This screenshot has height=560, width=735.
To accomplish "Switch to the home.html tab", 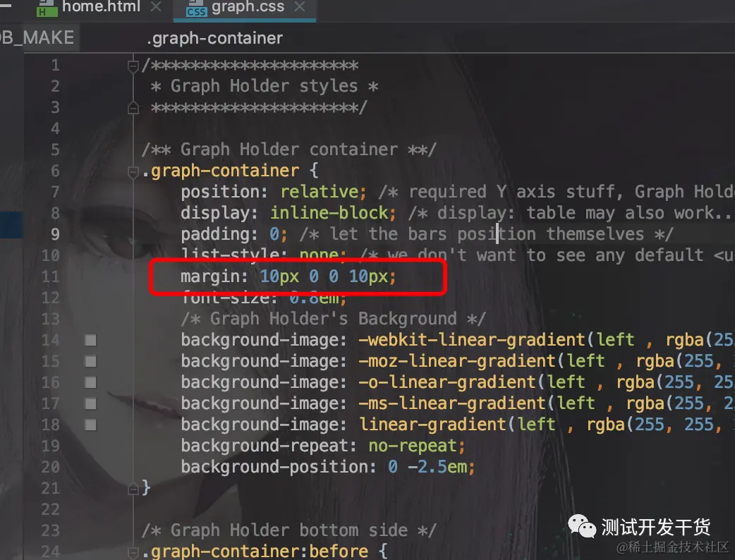I will pos(101,6).
